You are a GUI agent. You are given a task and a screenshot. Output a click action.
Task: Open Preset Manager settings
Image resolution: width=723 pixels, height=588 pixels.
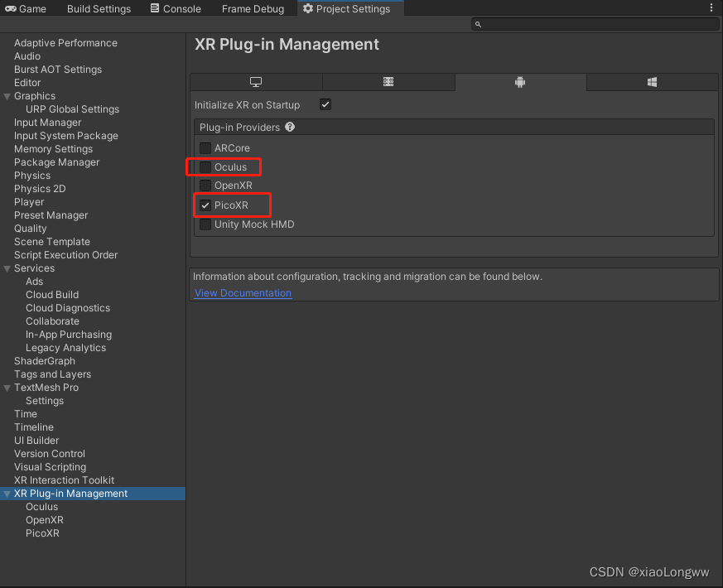coord(51,215)
